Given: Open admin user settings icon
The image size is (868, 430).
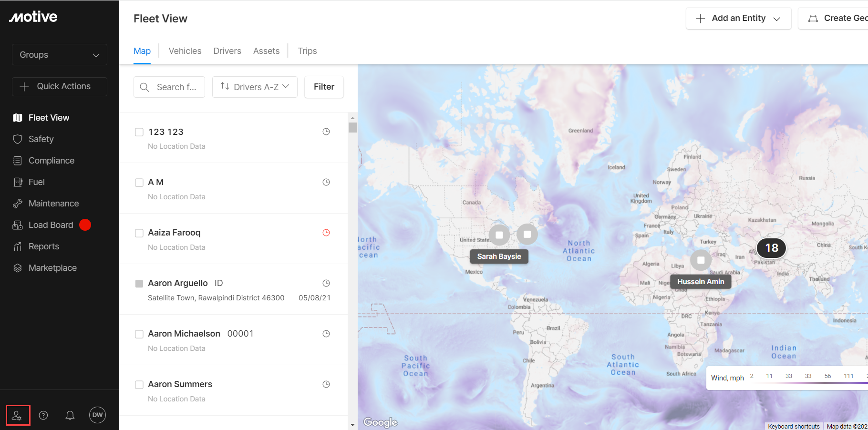Looking at the screenshot, I should click(18, 415).
